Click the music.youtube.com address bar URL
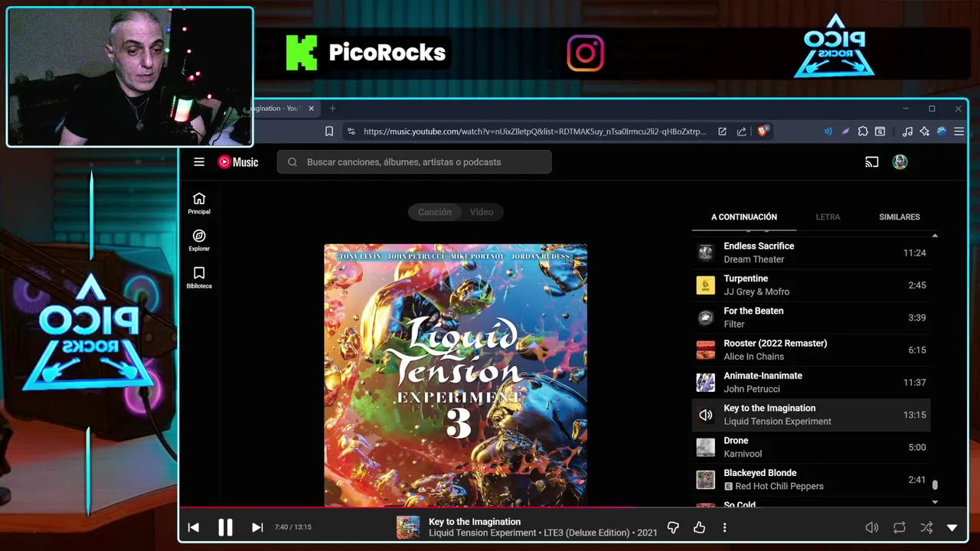Screen dimensions: 980x551 tap(534, 132)
